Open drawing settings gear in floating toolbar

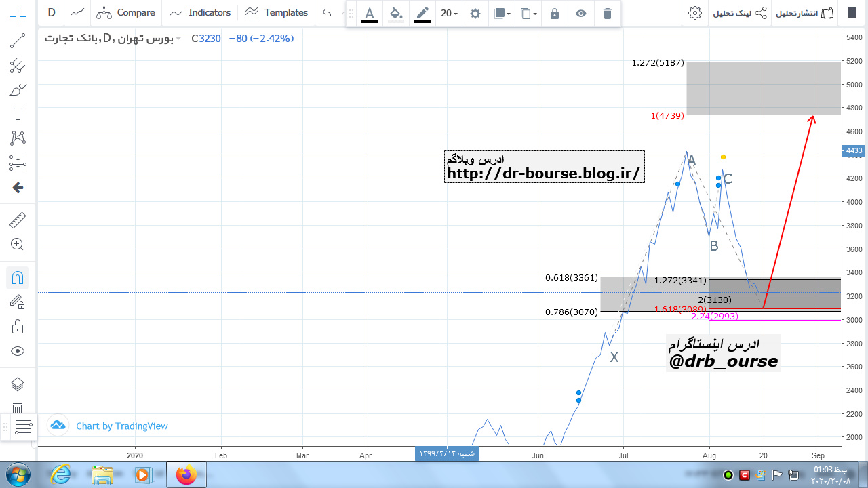click(x=475, y=14)
